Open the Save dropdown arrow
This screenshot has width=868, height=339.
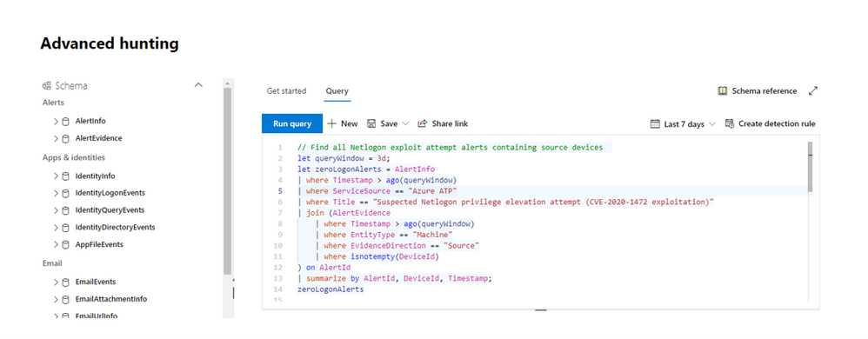coord(406,124)
